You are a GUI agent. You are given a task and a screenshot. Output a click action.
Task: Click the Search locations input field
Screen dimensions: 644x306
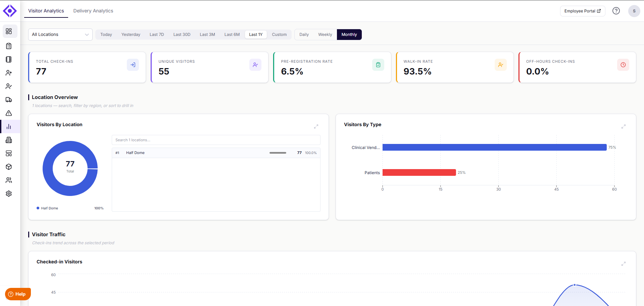[x=216, y=140]
